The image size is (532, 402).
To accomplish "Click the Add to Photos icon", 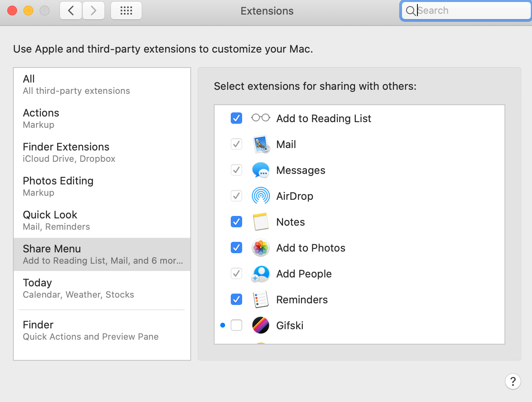I will tap(261, 248).
